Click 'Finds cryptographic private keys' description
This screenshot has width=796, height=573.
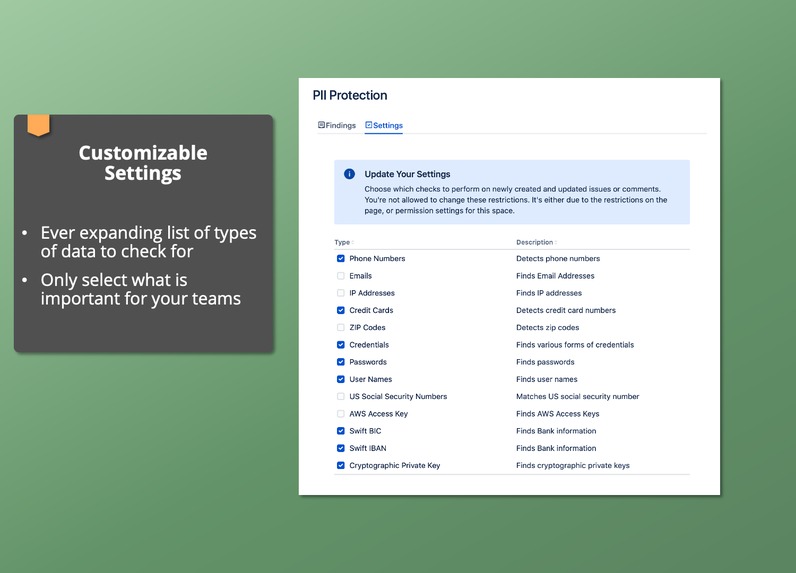pos(573,465)
